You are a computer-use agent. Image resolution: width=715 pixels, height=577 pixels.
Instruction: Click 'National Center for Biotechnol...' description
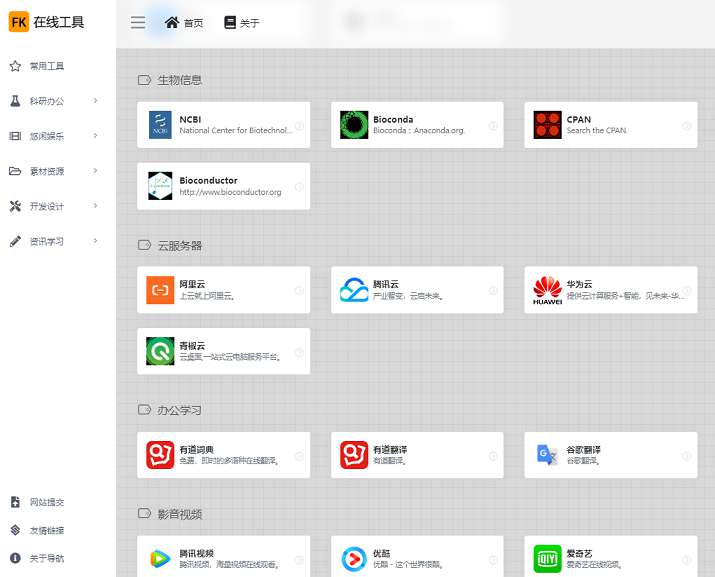point(235,130)
